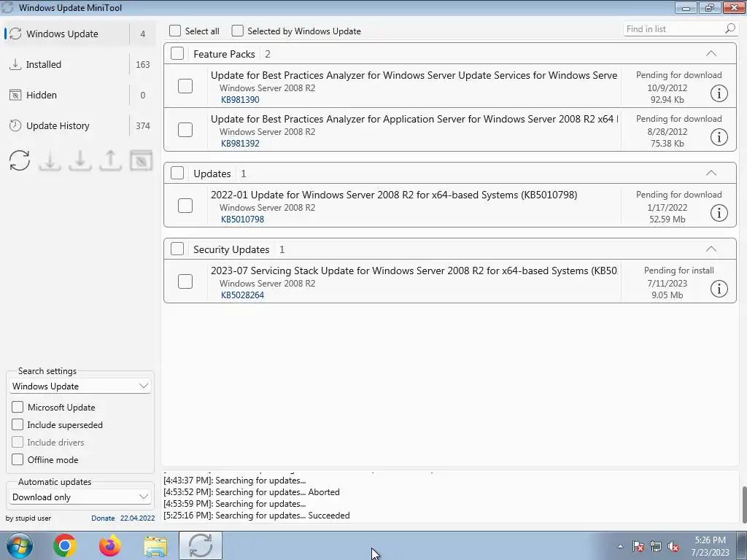Open Windows Explorer from taskbar
Image resolution: width=747 pixels, height=560 pixels.
[155, 545]
